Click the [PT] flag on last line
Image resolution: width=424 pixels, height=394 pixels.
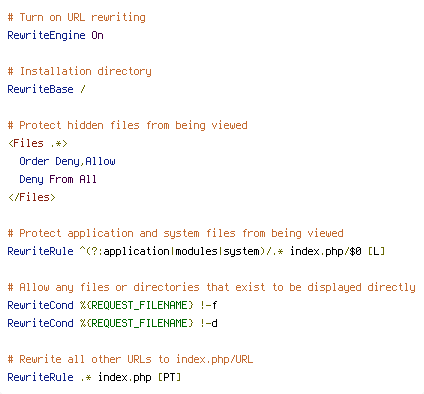pyautogui.click(x=169, y=377)
